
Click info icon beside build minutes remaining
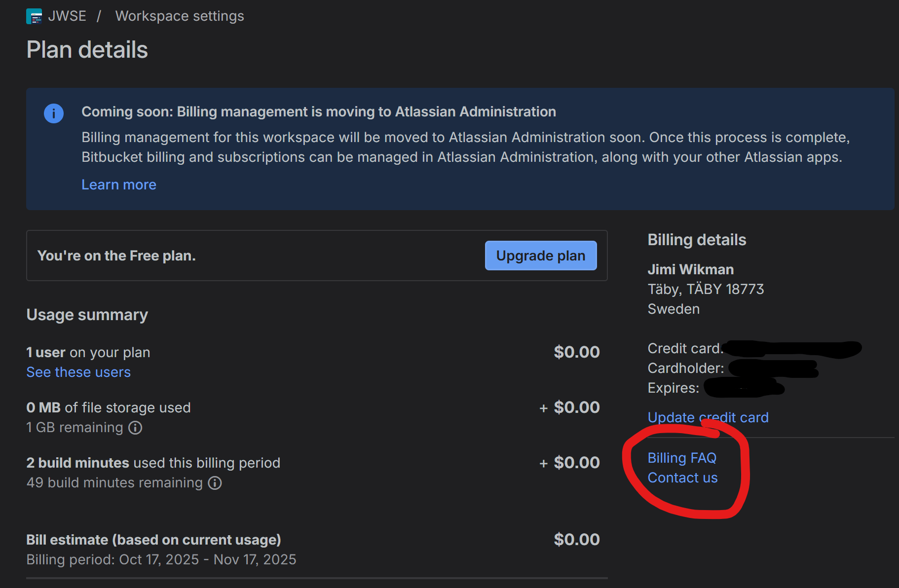(x=215, y=483)
